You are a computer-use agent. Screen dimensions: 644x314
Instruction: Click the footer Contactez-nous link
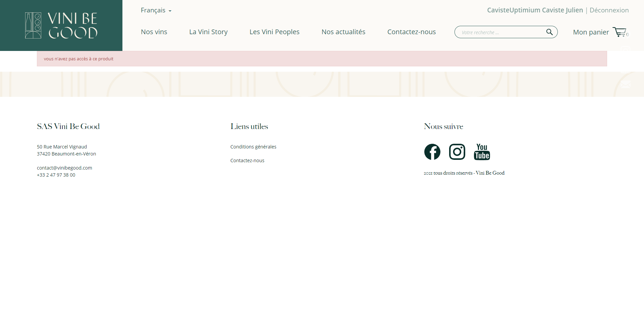tap(247, 161)
